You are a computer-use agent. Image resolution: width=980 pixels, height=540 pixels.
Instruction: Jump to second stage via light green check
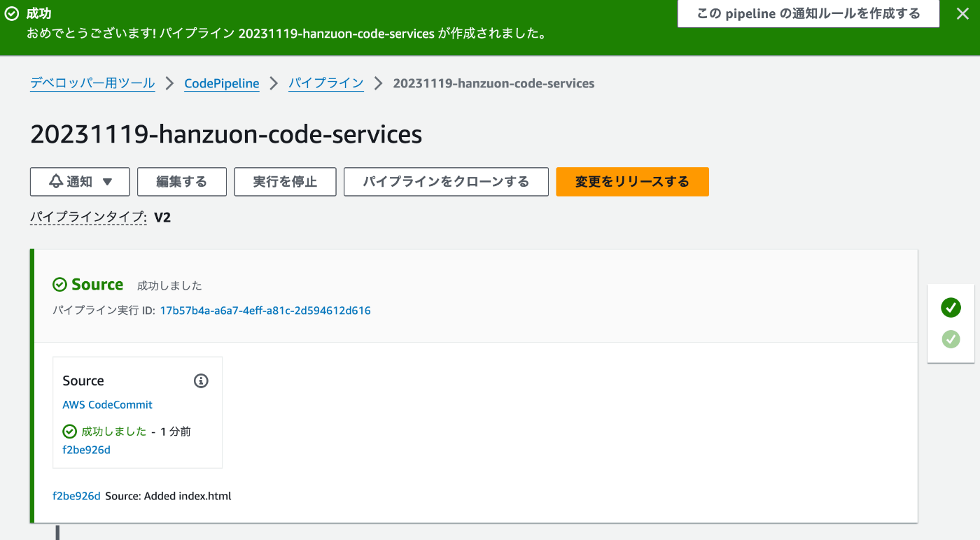point(951,339)
